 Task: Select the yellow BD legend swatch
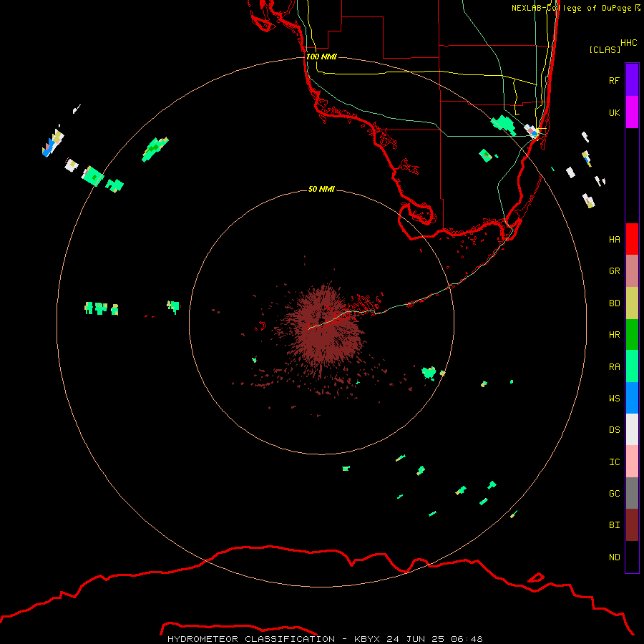point(632,303)
